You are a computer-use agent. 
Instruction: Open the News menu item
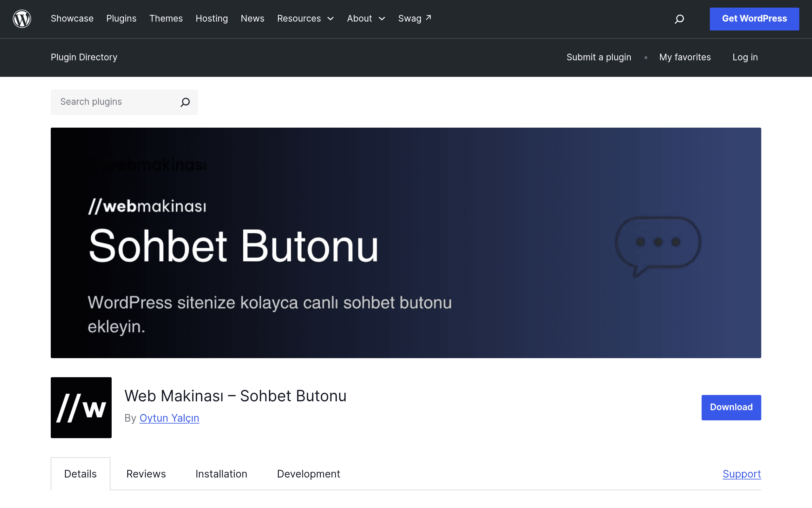click(x=253, y=18)
